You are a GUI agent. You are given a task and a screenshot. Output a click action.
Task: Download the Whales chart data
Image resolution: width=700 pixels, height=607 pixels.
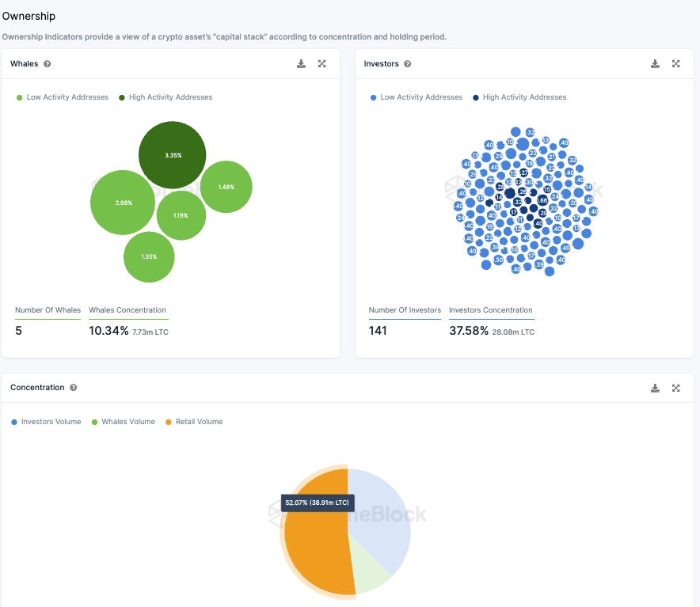click(302, 64)
